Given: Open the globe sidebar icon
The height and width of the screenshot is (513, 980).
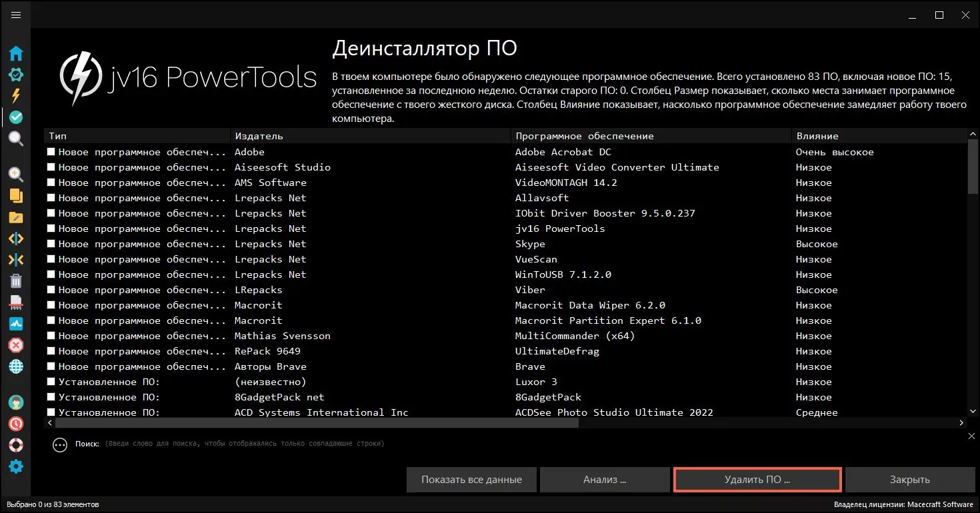Looking at the screenshot, I should tap(16, 366).
